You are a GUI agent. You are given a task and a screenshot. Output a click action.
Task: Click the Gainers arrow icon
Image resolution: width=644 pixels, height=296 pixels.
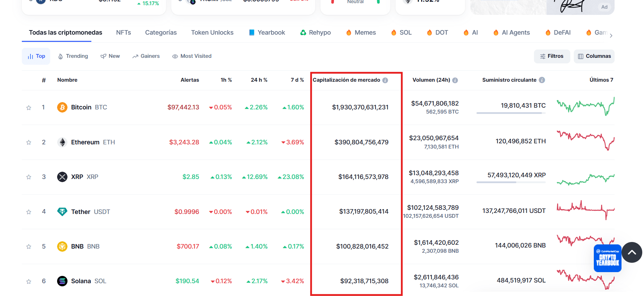135,56
